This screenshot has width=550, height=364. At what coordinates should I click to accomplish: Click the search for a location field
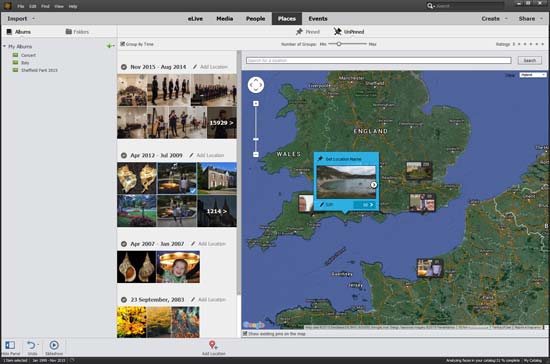click(378, 60)
